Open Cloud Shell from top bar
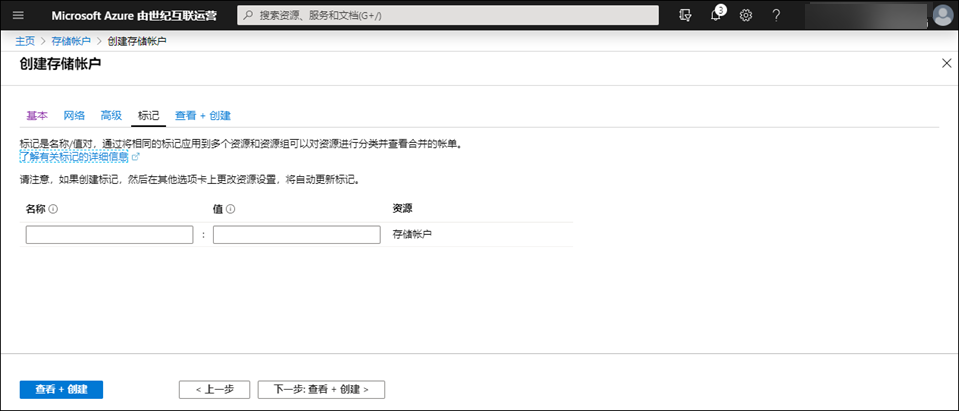Screen dimensions: 960x411 [684, 15]
